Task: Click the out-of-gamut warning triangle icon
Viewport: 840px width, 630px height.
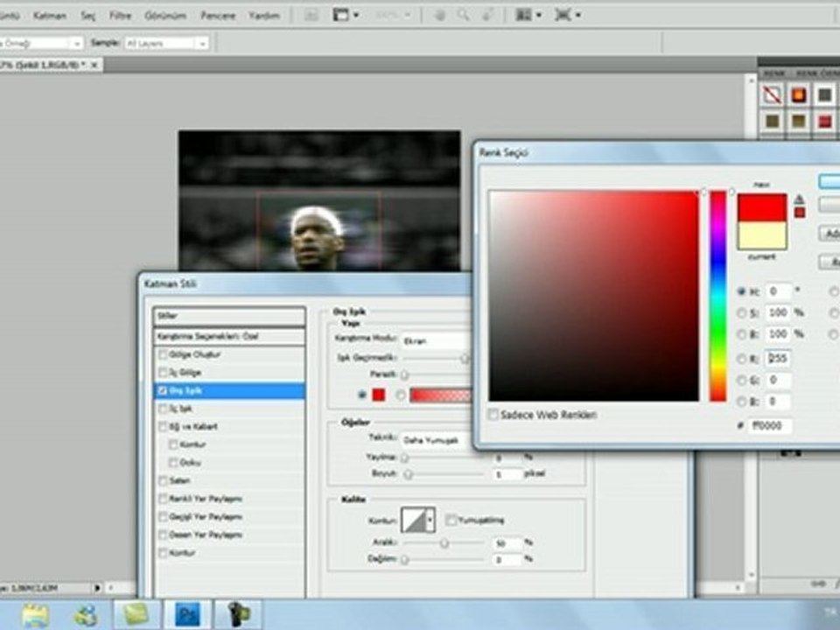Action: click(799, 199)
